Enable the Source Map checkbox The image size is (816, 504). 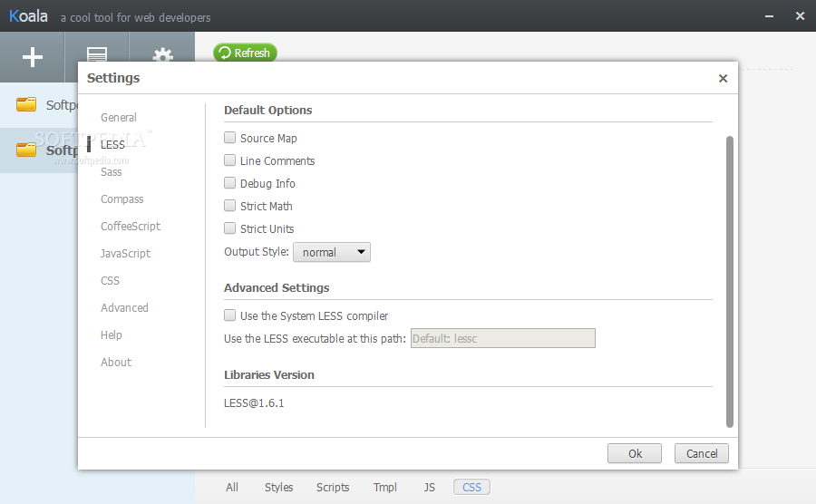[x=229, y=137]
